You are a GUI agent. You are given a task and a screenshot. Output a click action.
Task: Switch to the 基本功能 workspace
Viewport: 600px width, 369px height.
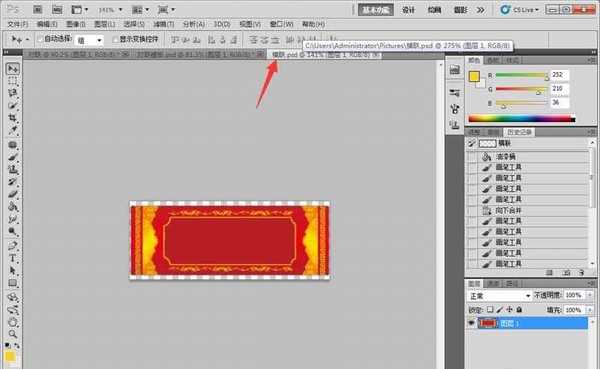point(376,10)
